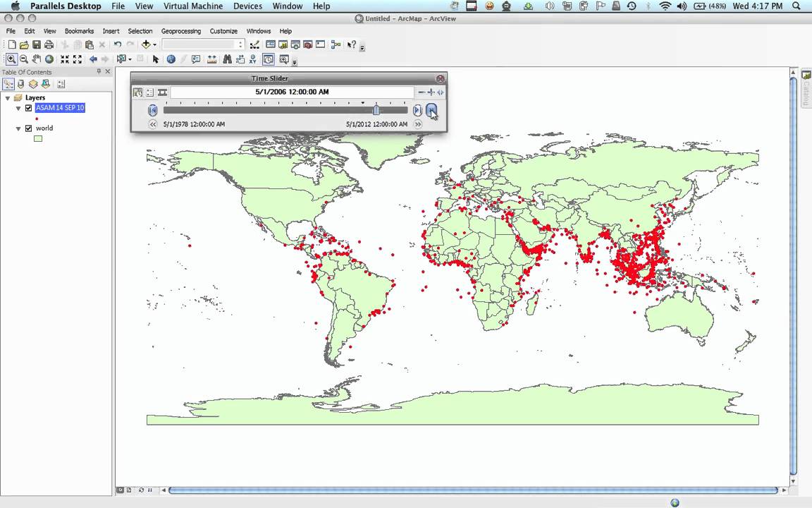Click the Fixed Zoom Out icon
Image resolution: width=812 pixels, height=508 pixels.
[77, 59]
